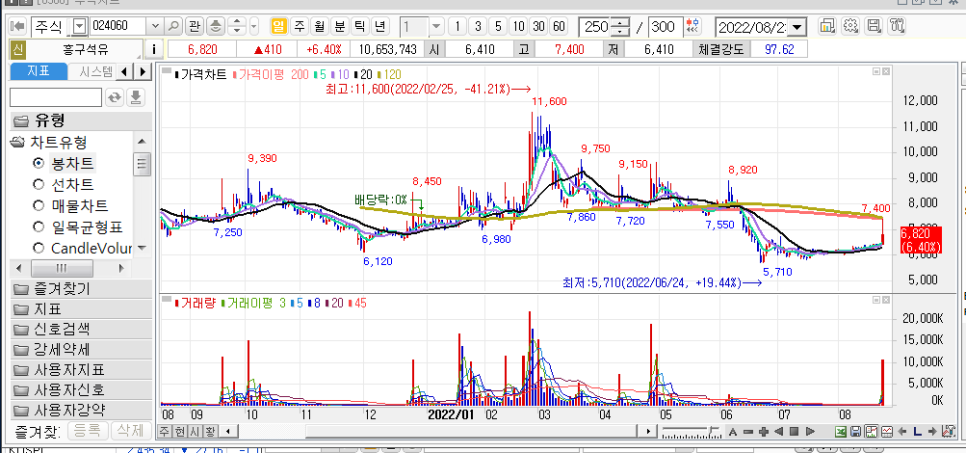Click the chart type list horizontal scrollbar
Image resolution: width=966 pixels, height=453 pixels.
tap(62, 268)
